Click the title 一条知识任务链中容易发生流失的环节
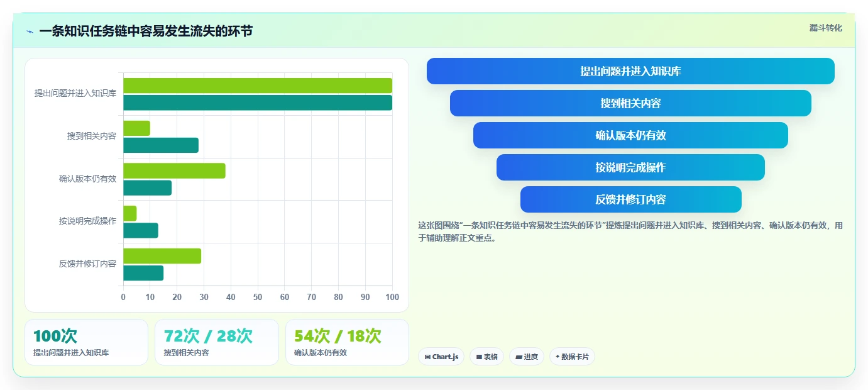868x390 pixels. pyautogui.click(x=146, y=31)
